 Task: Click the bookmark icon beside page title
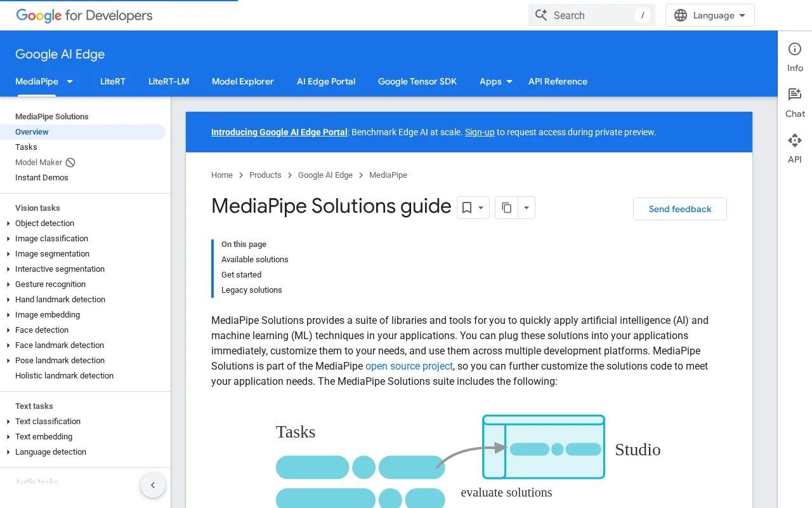coord(467,208)
